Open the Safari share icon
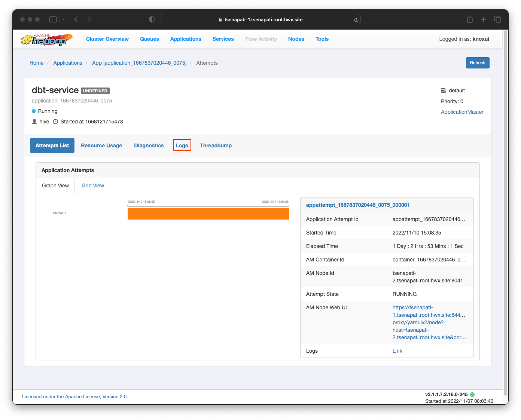The width and height of the screenshot is (521, 420). pyautogui.click(x=469, y=19)
